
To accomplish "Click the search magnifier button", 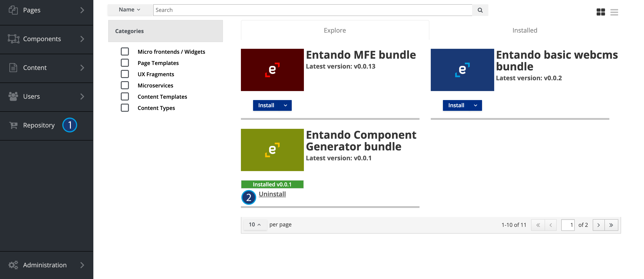I will pos(480,10).
